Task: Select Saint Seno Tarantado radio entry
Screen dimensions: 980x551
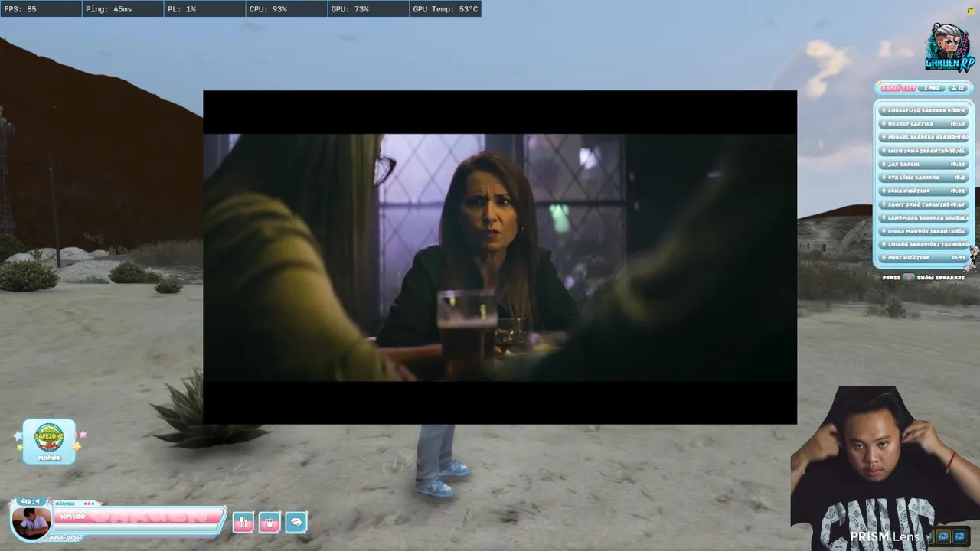Action: click(x=924, y=204)
